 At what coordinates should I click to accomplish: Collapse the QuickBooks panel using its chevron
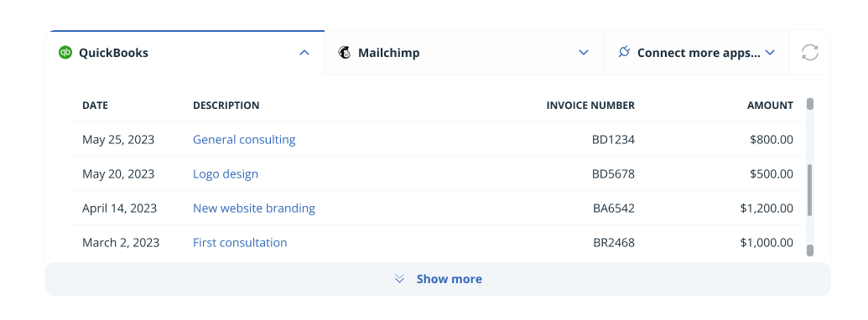304,53
